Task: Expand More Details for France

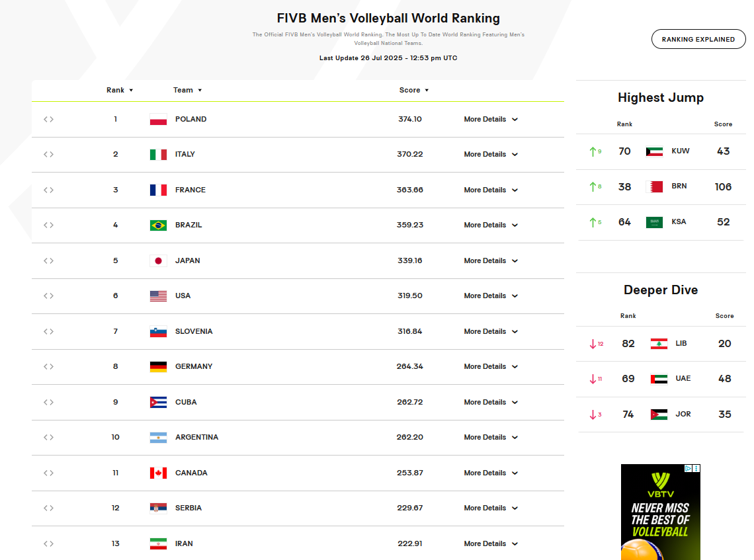Action: click(491, 190)
